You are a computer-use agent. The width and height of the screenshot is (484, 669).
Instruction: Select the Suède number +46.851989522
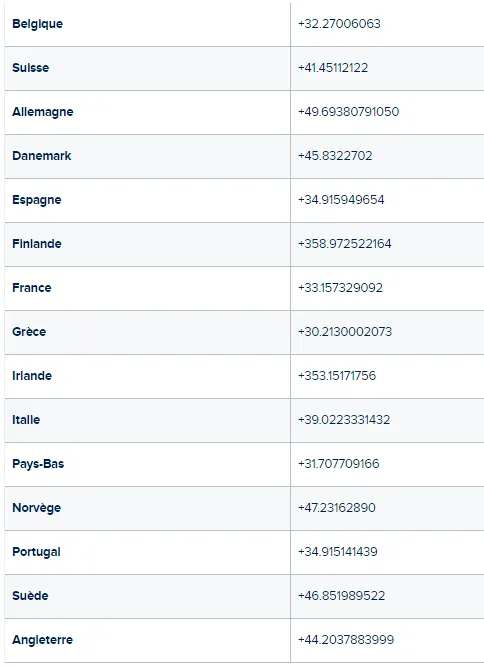point(341,596)
